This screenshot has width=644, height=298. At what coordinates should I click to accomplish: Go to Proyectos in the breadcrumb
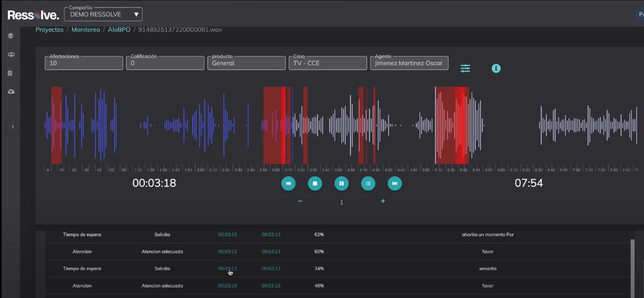(50, 30)
